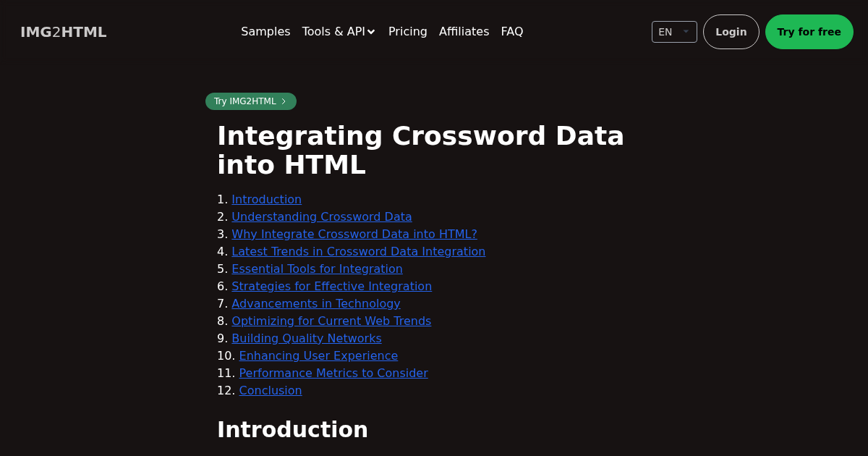Go to the Pricing page

tap(408, 32)
